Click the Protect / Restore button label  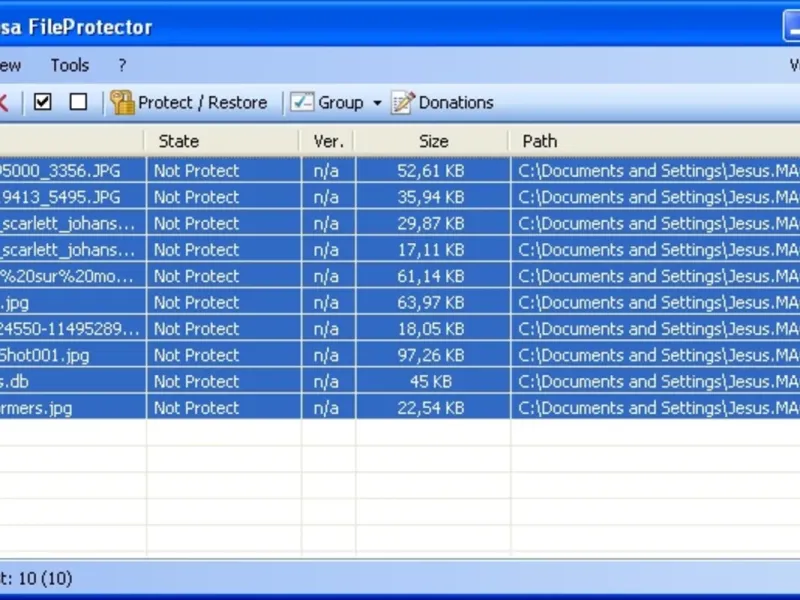point(203,103)
